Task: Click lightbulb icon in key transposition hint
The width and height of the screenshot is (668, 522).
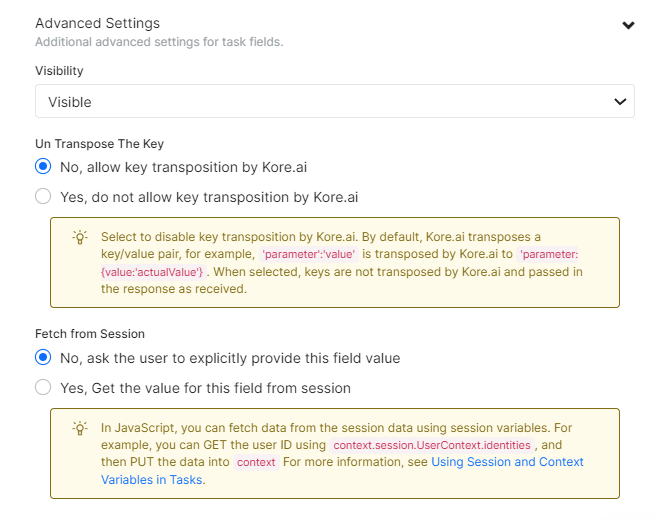Action: pyautogui.click(x=79, y=238)
